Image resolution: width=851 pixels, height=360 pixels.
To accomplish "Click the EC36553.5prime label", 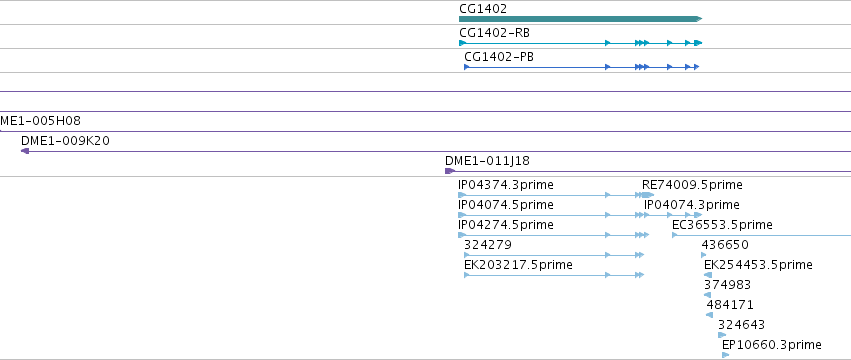I will point(722,225).
